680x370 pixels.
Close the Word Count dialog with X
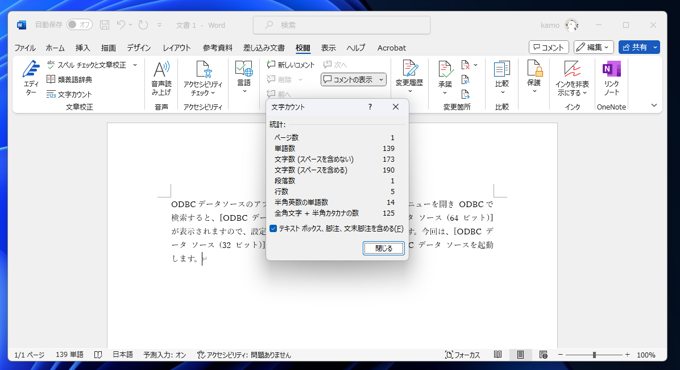pyautogui.click(x=396, y=107)
